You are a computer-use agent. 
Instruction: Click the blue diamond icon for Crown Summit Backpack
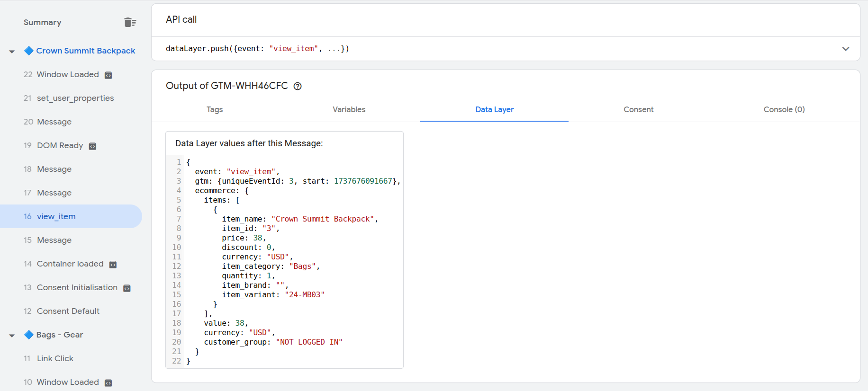tap(29, 51)
